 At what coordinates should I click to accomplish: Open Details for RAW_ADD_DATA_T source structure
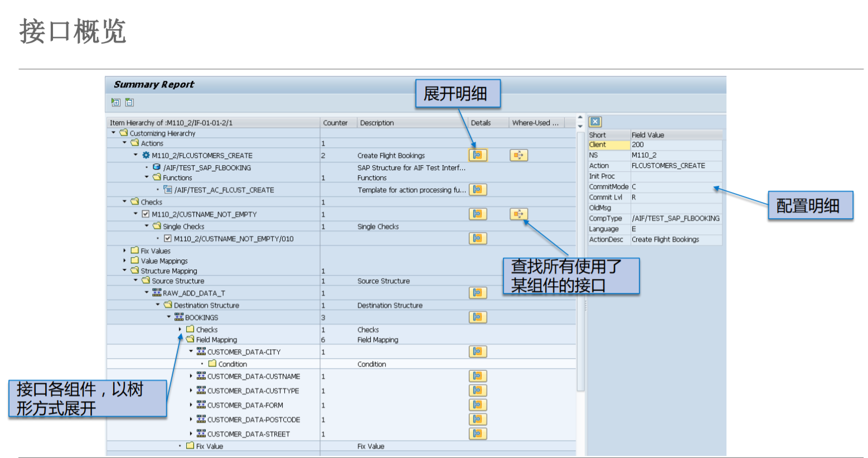(x=478, y=293)
